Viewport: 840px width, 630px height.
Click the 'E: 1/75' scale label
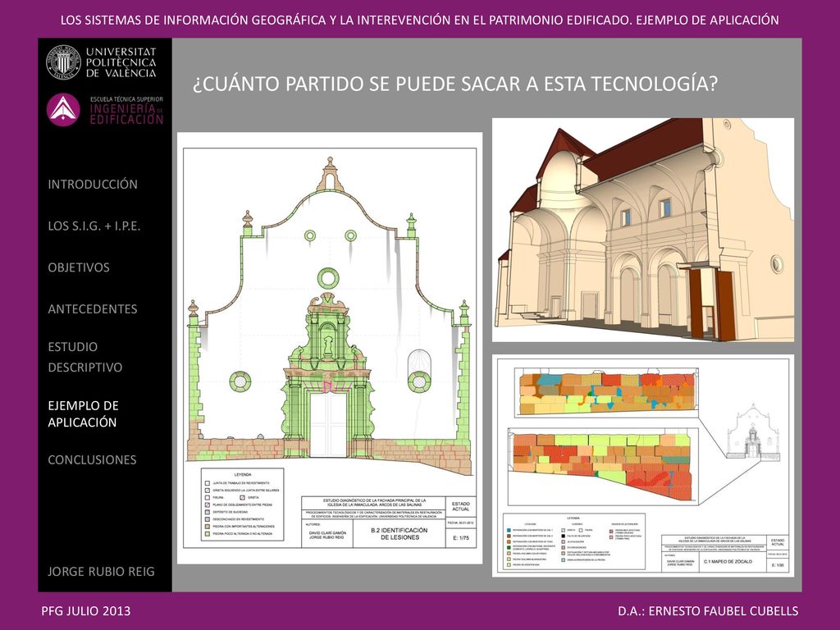pyautogui.click(x=461, y=537)
